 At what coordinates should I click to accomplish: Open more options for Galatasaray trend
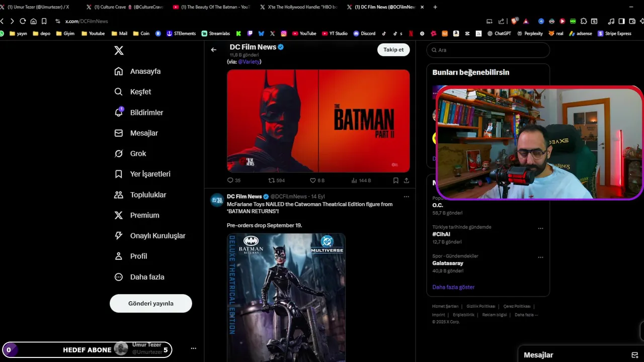(540, 257)
